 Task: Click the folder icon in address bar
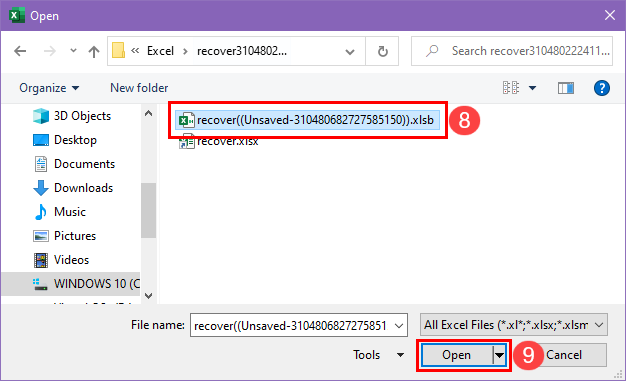[x=118, y=51]
